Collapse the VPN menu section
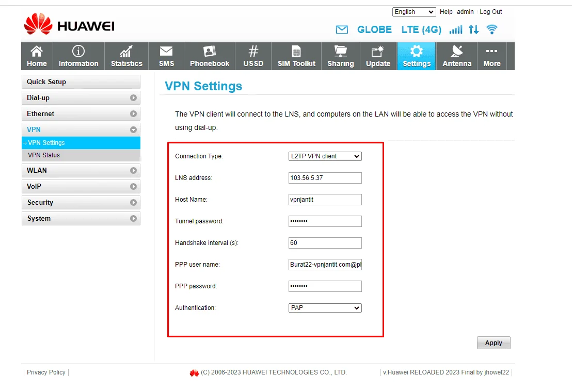The image size is (572, 392). (x=81, y=129)
